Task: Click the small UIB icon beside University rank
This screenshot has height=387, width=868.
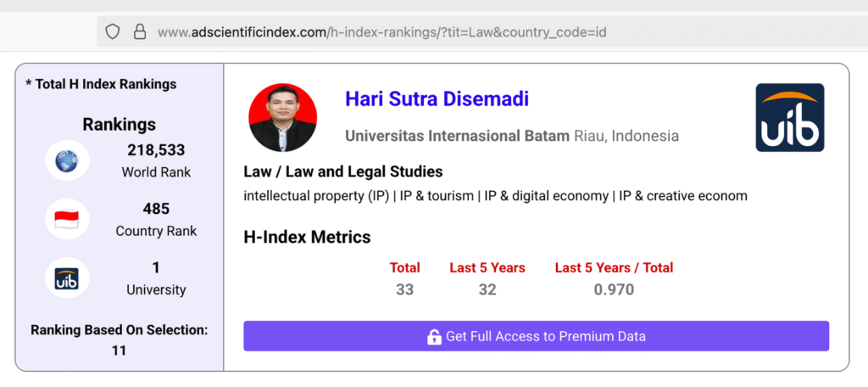Action: coord(67,279)
